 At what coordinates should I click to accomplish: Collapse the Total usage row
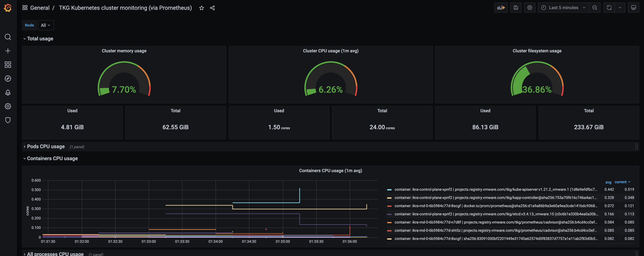[x=40, y=39]
